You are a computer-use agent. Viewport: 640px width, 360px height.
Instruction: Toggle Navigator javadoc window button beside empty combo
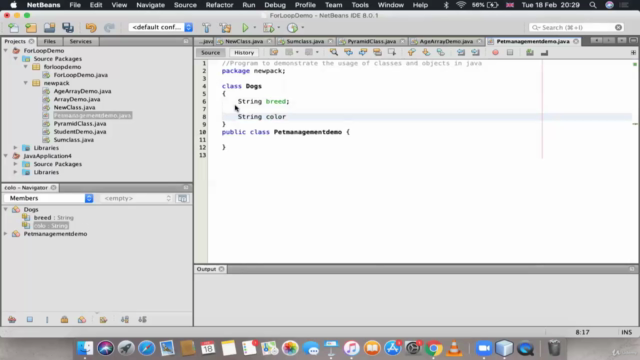(182, 198)
